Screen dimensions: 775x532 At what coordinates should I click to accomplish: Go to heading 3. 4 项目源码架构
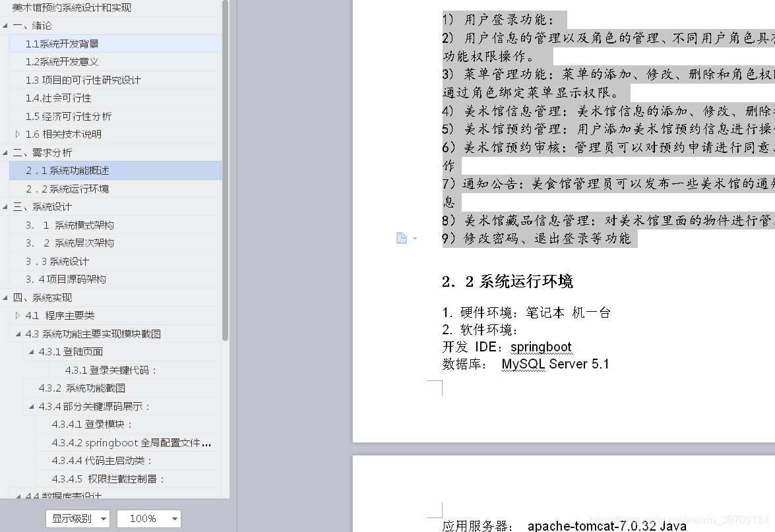tap(115, 279)
